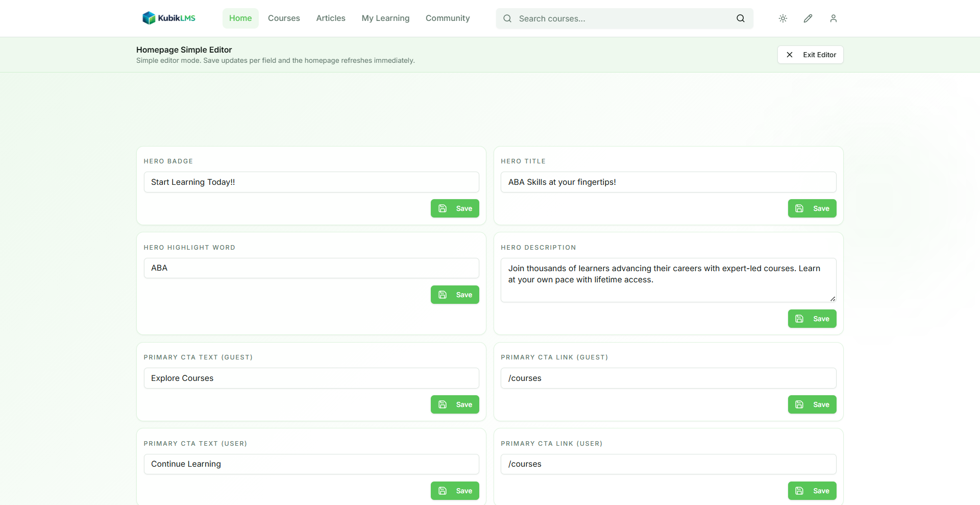This screenshot has width=980, height=505.
Task: Click the X icon in Exit Editor
Action: point(790,55)
